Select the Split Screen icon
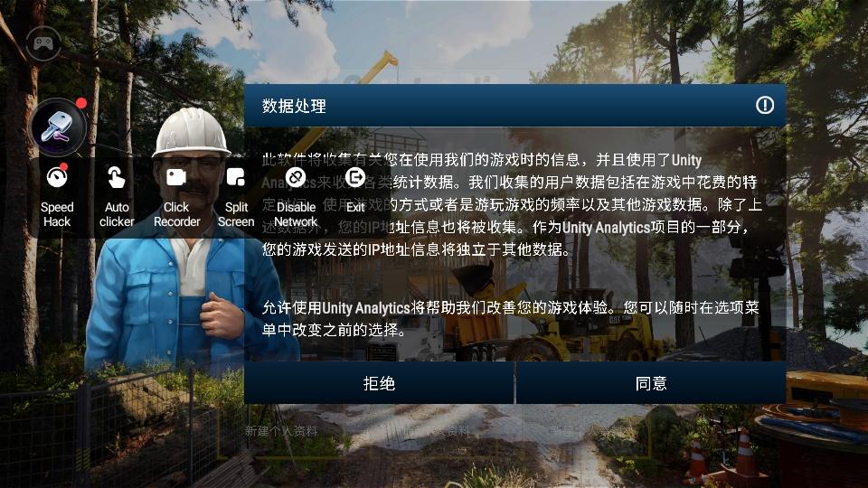The width and height of the screenshot is (868, 488). pos(236,176)
